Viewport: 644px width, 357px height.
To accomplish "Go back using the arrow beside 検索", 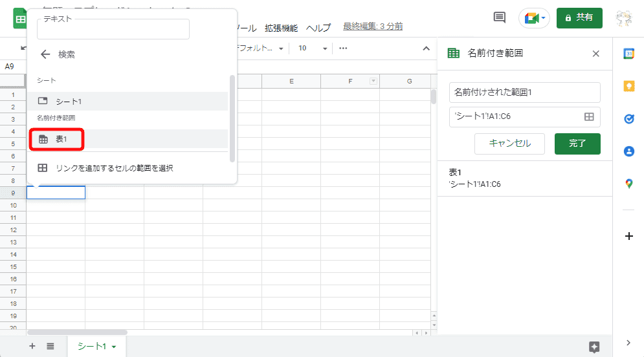I will 45,54.
